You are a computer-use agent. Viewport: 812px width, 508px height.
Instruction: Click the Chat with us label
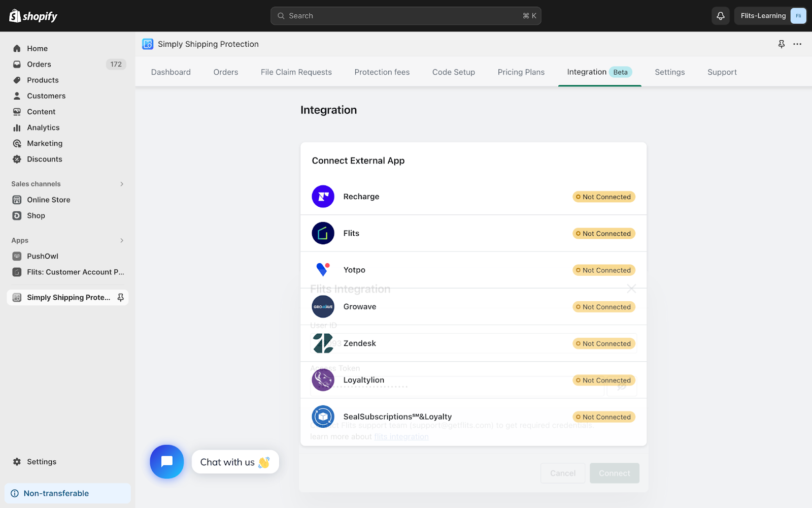tap(235, 462)
